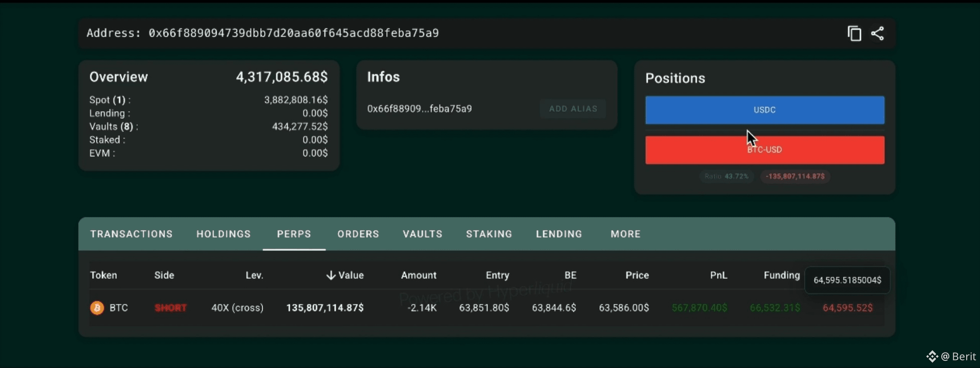This screenshot has height=368, width=980.
Task: Click the full wallet address text
Action: tap(293, 33)
